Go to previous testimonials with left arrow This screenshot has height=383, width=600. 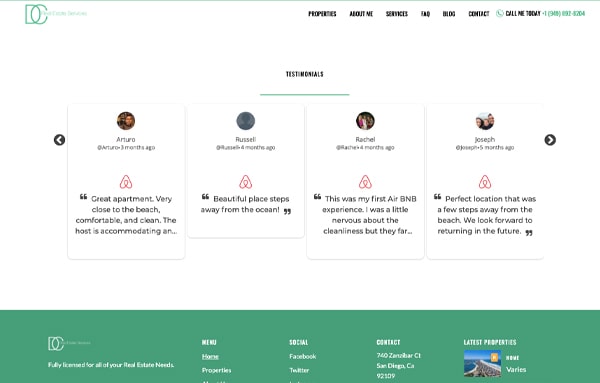(x=59, y=140)
